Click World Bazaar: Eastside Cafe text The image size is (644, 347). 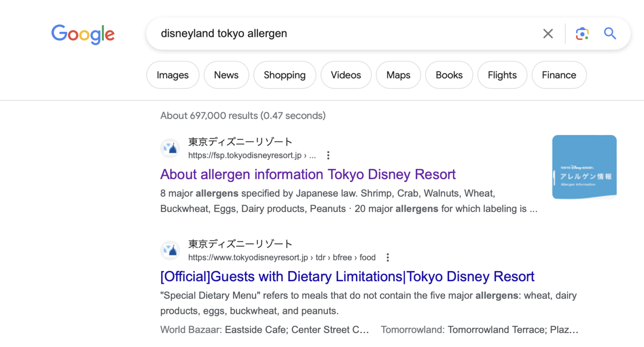[x=265, y=330]
